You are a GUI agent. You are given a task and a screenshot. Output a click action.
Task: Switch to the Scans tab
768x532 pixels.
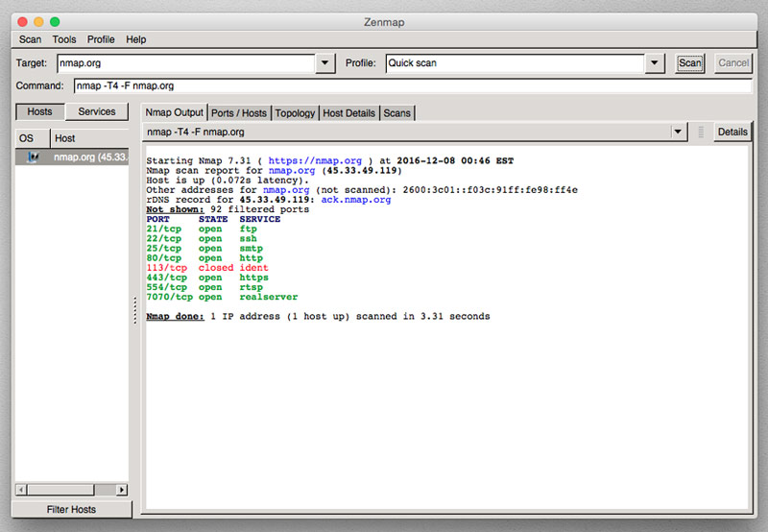(396, 113)
